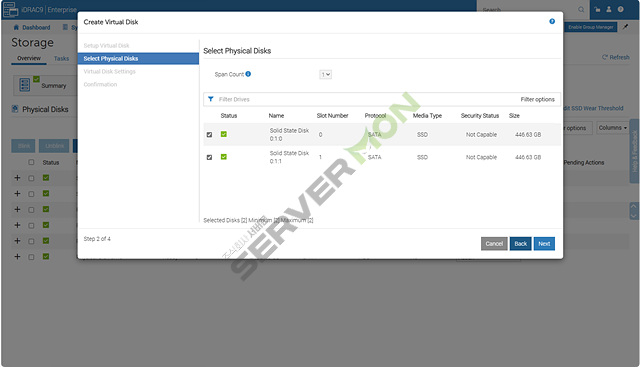Screen dimensions: 640x367
Task: Expand the first background disk row plus
Action: (17, 178)
